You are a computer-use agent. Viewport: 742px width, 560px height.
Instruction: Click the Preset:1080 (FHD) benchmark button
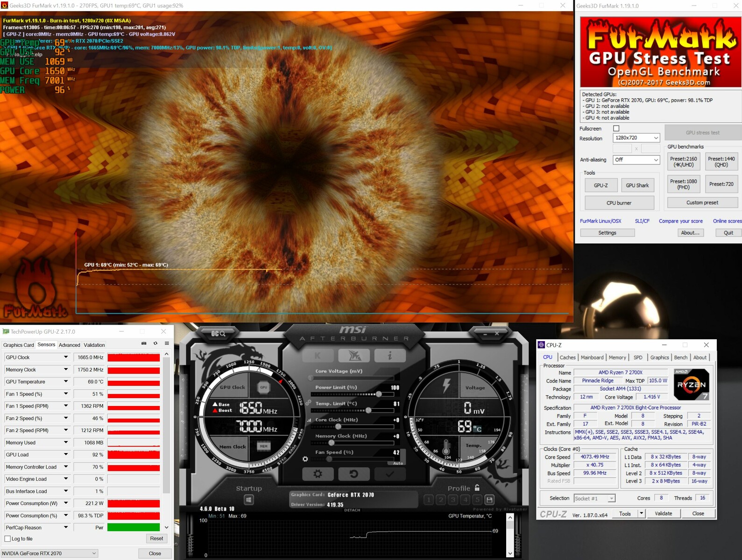tap(684, 184)
